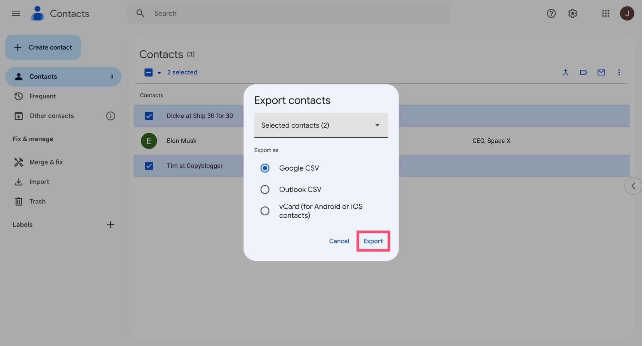Choose vCard format for export
Image resolution: width=644 pixels, height=346 pixels.
pyautogui.click(x=265, y=211)
